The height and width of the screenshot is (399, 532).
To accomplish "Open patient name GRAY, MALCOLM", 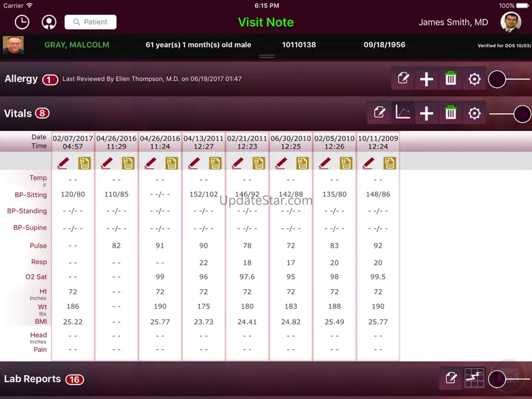I will click(x=76, y=45).
